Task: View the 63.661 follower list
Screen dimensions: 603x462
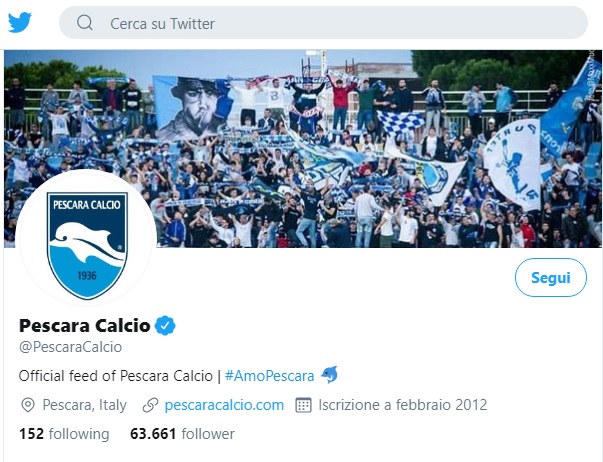Action: (182, 434)
